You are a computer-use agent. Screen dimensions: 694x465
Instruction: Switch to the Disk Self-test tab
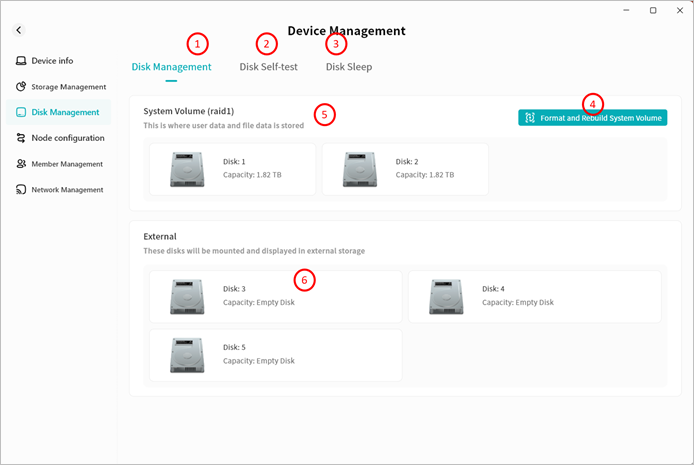click(269, 67)
